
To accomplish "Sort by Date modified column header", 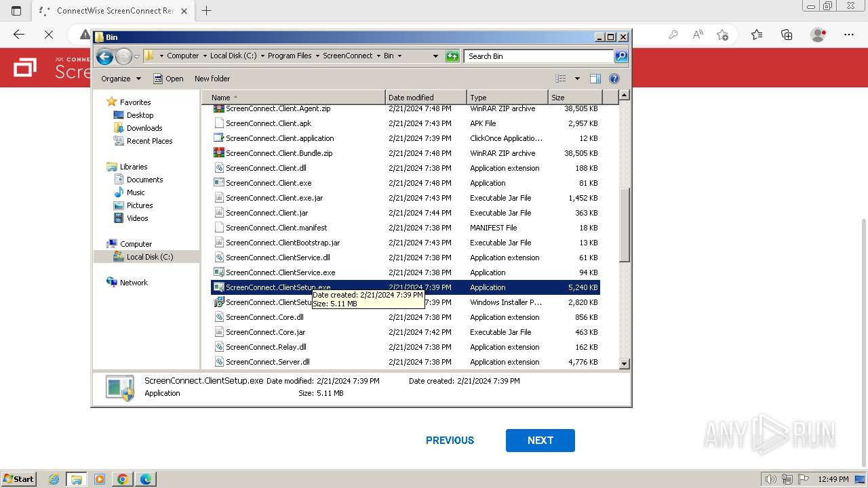I will 426,98.
